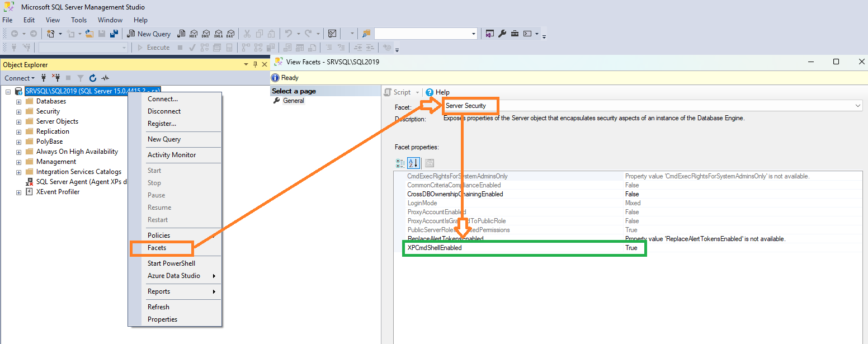Viewport: 868px width, 344px height.
Task: Expand the Security folder in the tree
Action: coord(18,111)
